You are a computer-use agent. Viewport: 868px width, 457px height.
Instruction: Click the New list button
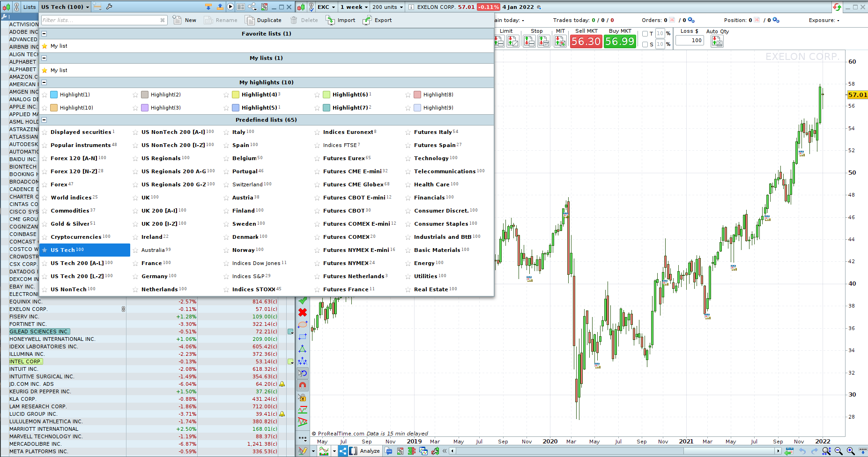coord(185,20)
